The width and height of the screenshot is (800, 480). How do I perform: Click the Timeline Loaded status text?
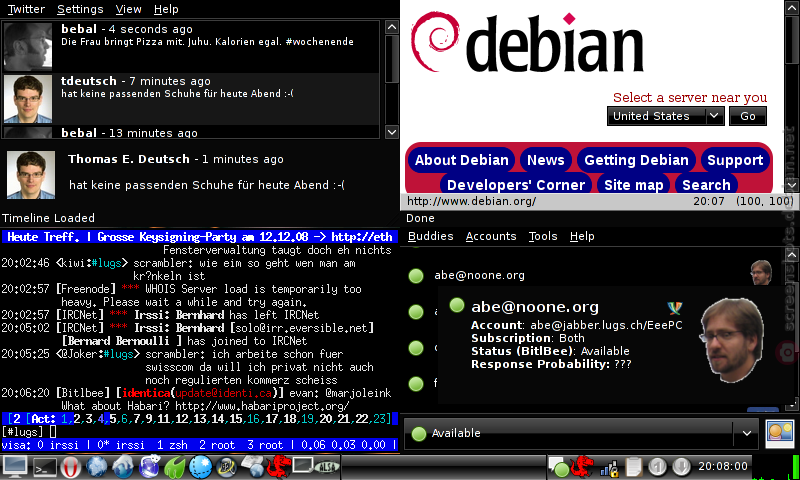(48, 218)
